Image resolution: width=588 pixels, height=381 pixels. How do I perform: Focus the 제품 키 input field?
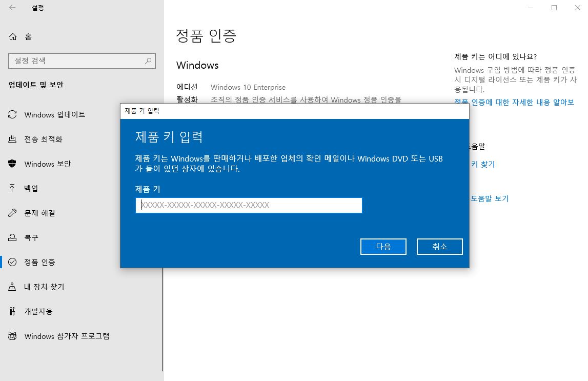click(249, 205)
